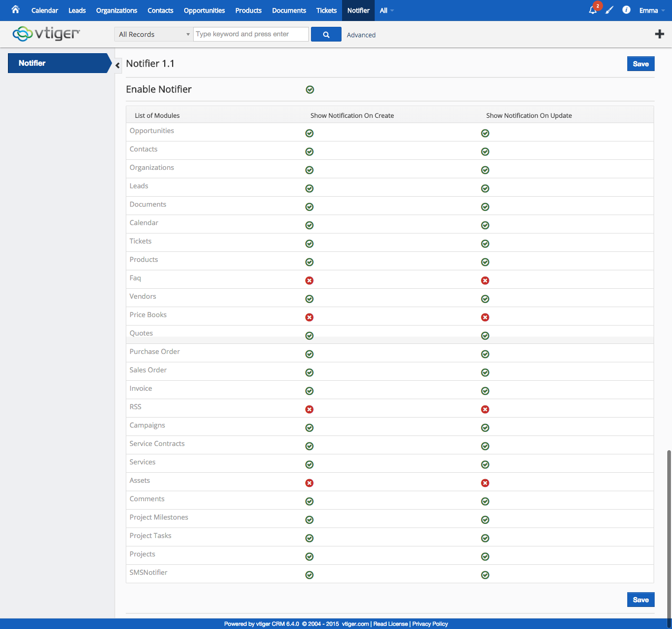Toggle Leads notification on update
This screenshot has height=629, width=672.
[485, 189]
